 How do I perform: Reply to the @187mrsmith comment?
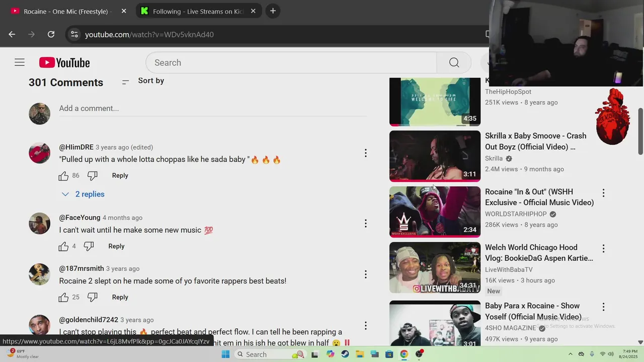pos(120,297)
